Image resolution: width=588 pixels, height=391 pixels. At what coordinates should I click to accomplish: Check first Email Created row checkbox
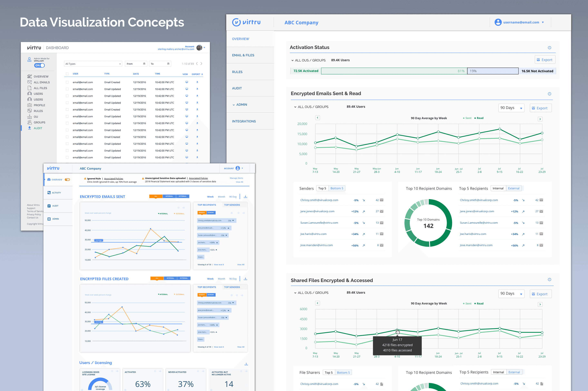tap(67, 82)
